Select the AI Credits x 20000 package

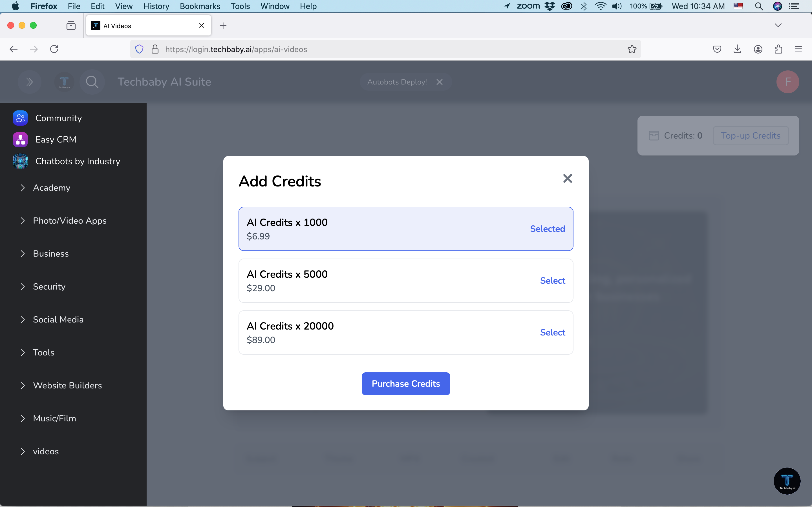click(x=552, y=332)
